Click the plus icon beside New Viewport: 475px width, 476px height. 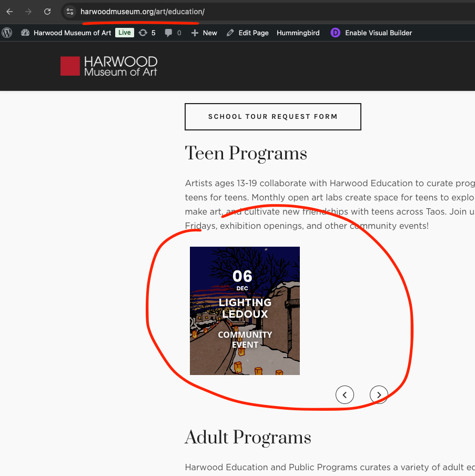[195, 33]
